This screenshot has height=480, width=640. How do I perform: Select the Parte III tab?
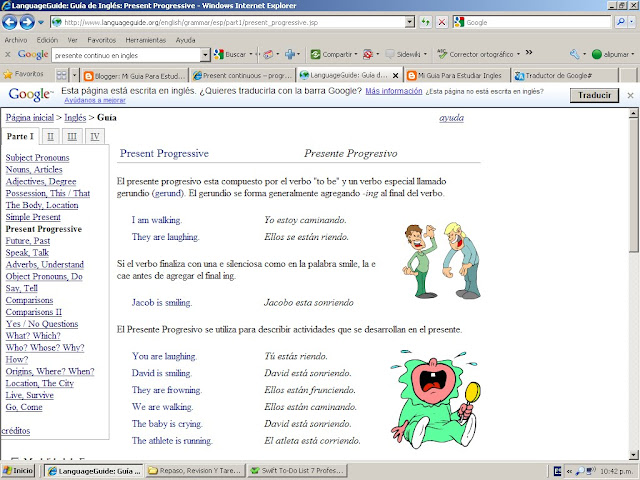click(x=72, y=136)
